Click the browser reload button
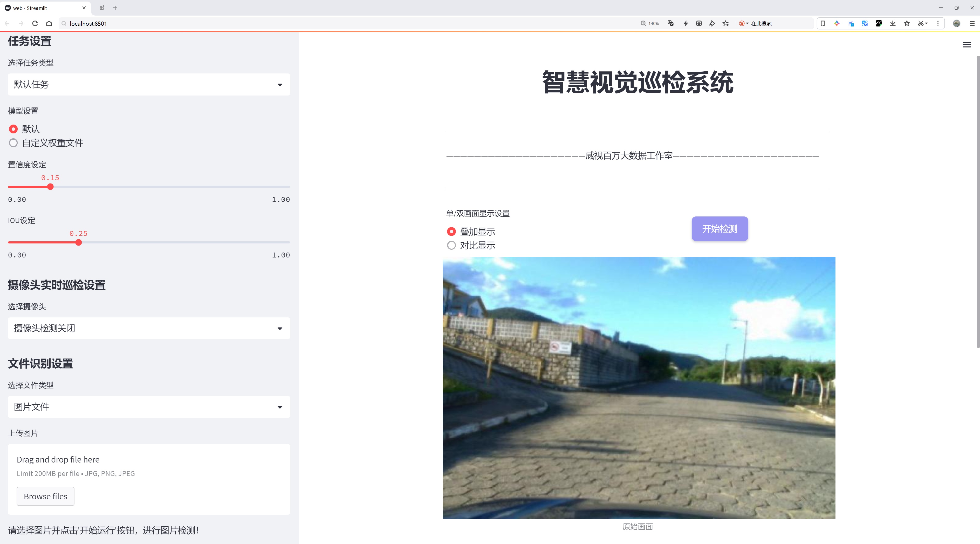Image resolution: width=980 pixels, height=544 pixels. point(35,24)
